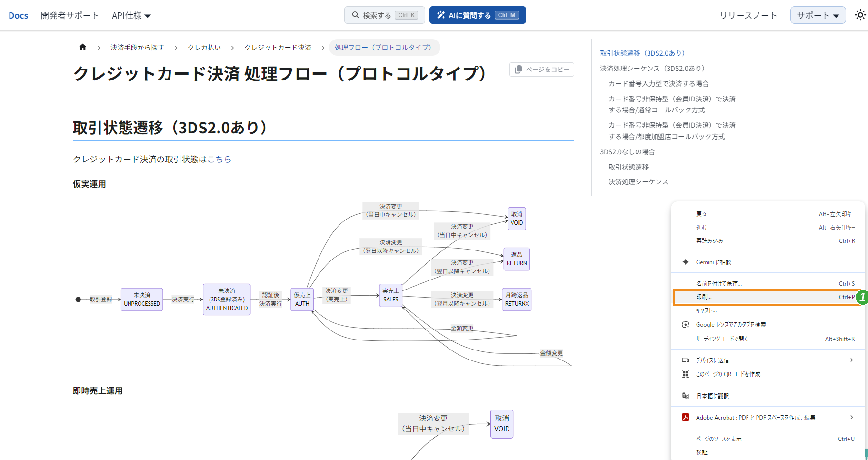Screen dimensions: 868x460
Task: Expand the Adobe Acrobat submenu arrow
Action: 852,417
